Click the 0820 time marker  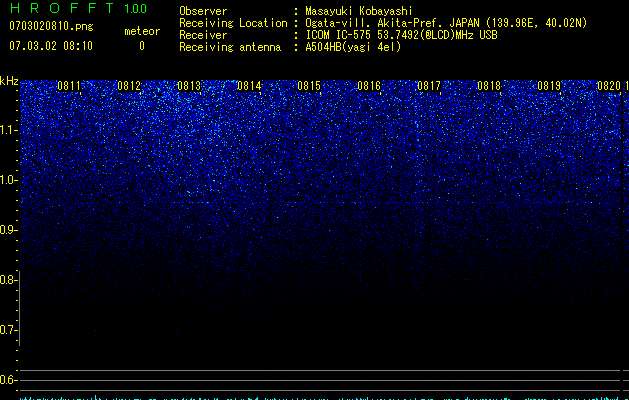[609, 86]
